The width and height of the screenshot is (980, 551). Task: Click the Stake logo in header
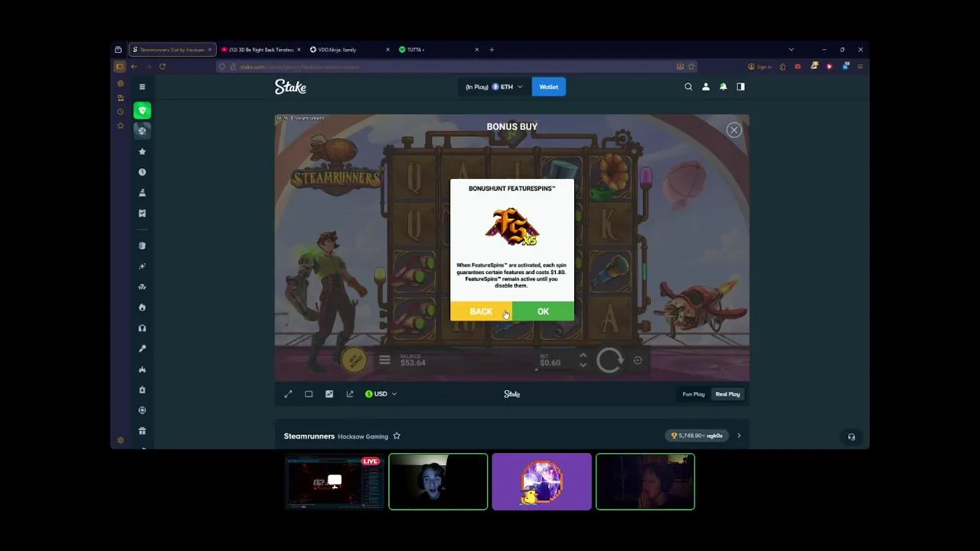(290, 87)
